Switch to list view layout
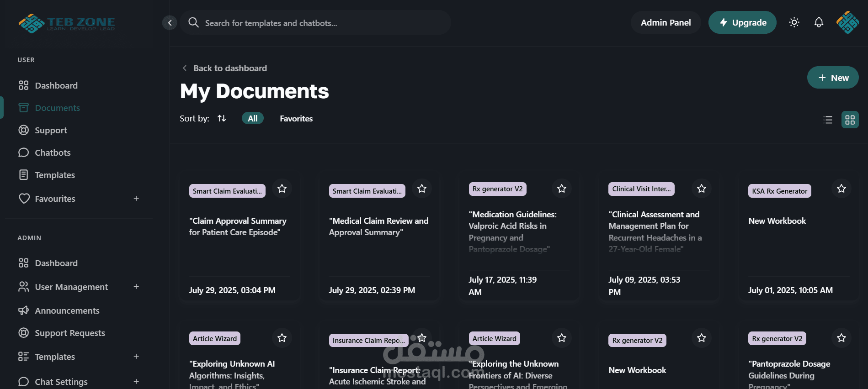 click(x=828, y=120)
